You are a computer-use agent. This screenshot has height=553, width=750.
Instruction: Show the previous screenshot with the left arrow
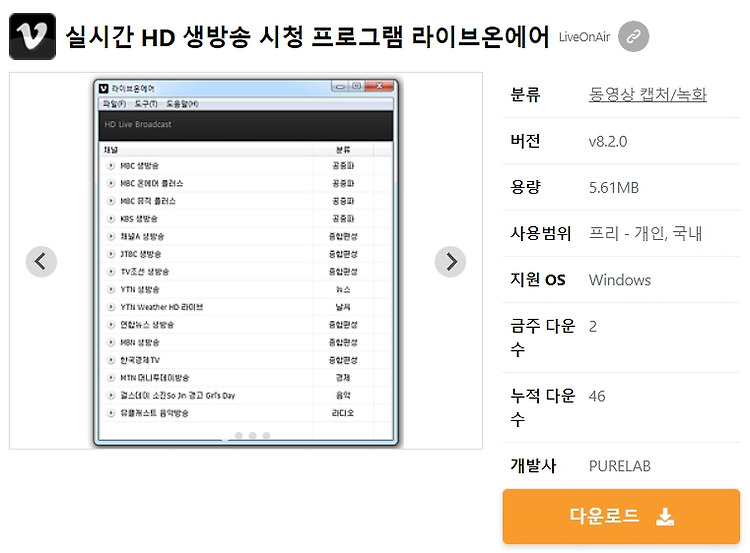(41, 262)
